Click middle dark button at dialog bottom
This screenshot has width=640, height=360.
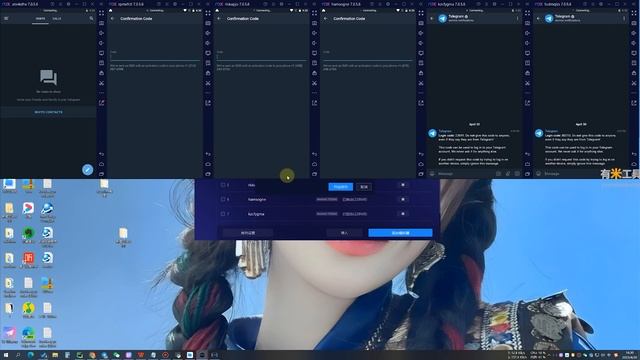coord(344,233)
